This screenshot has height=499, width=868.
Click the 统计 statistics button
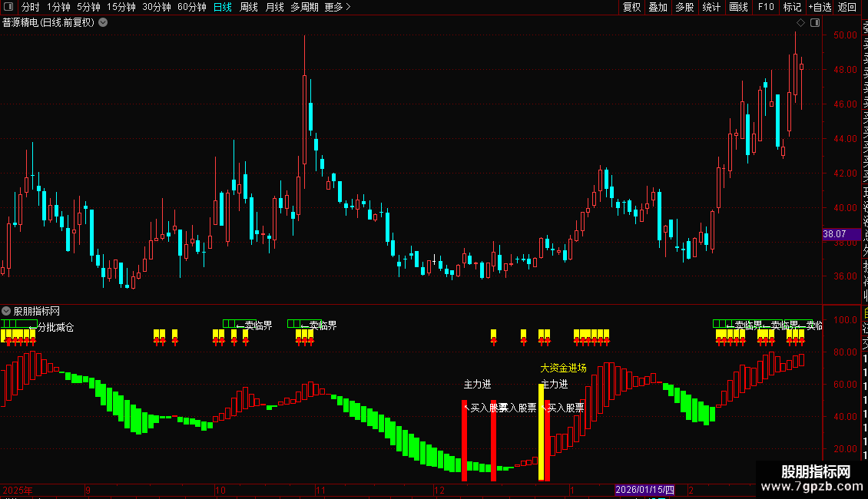(x=711, y=7)
